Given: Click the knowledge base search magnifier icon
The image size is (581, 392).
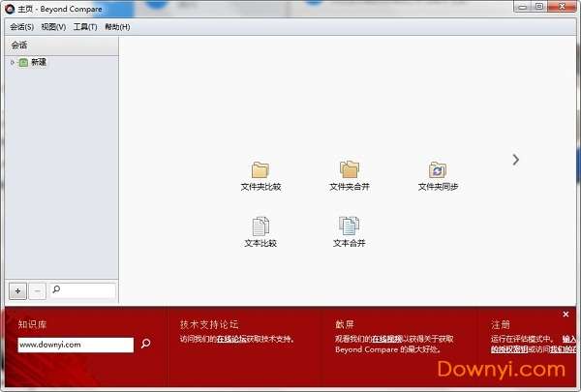Looking at the screenshot, I should click(146, 344).
